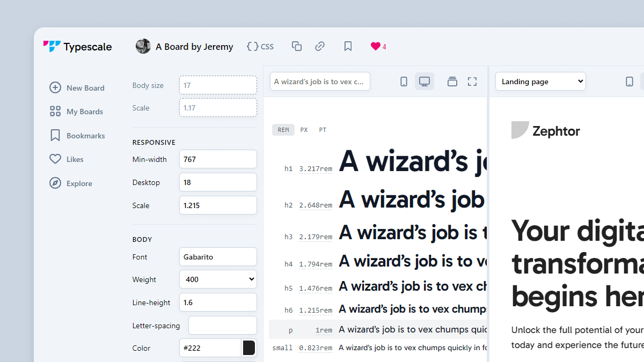
Task: Switch preview to mobile view
Action: coord(404,81)
